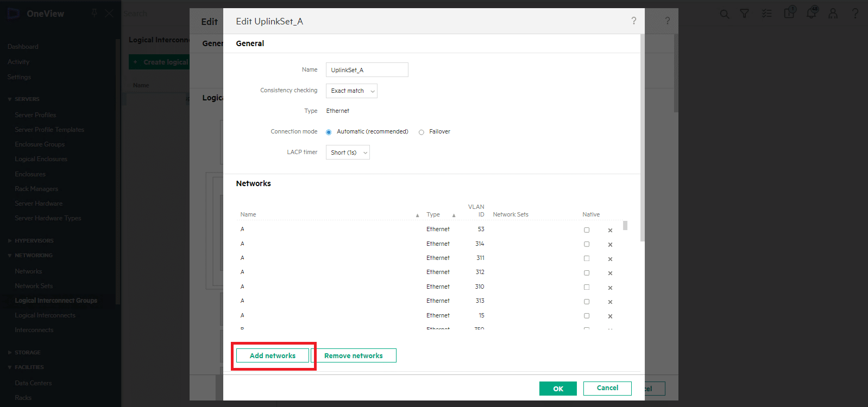Open Rack Managers in sidebar
This screenshot has width=868, height=407.
[x=36, y=189]
